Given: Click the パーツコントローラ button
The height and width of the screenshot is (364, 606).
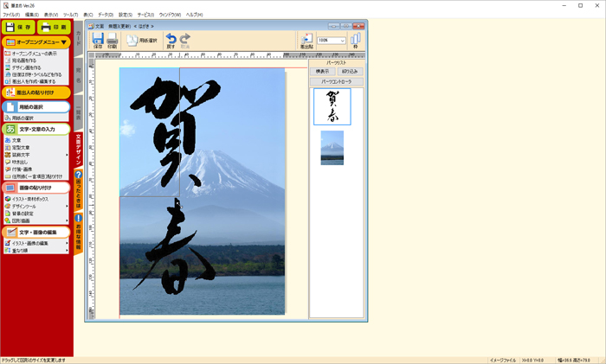Looking at the screenshot, I should (x=337, y=81).
